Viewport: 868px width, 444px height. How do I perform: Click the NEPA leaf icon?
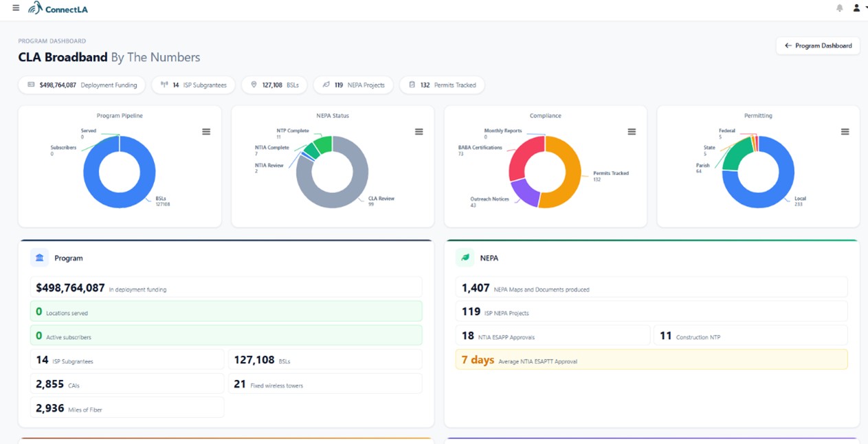click(x=465, y=258)
